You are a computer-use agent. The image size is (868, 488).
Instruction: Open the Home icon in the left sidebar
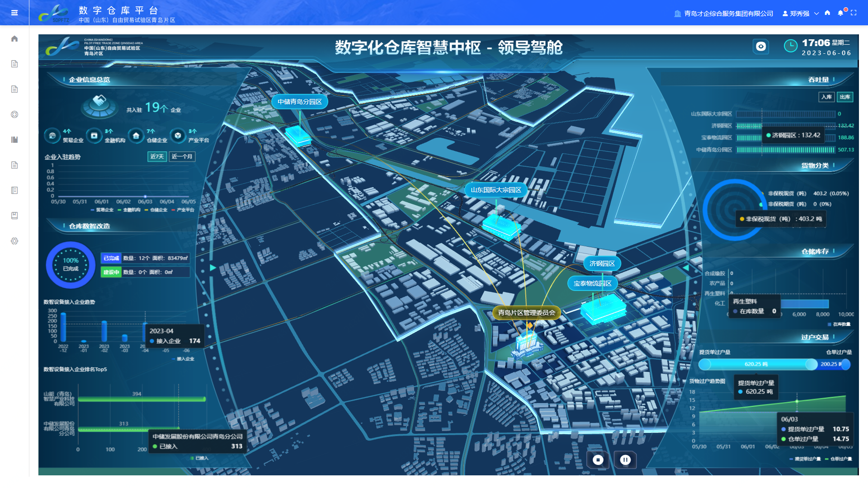coord(14,39)
